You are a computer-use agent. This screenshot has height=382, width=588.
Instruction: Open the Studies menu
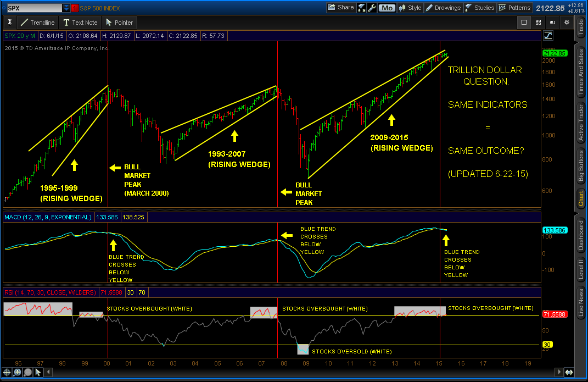tap(480, 8)
